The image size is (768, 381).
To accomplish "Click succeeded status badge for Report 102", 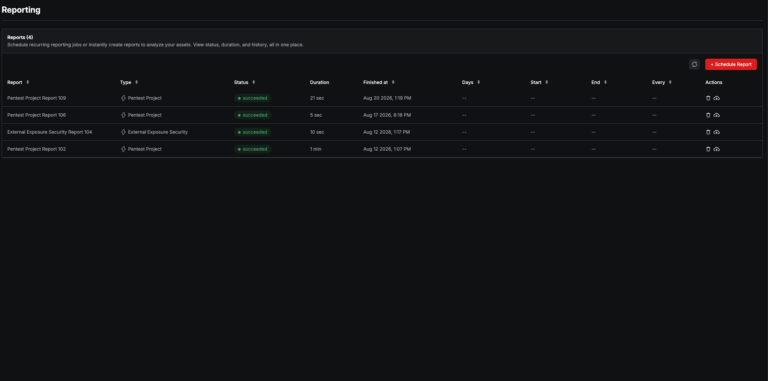I will coord(252,149).
